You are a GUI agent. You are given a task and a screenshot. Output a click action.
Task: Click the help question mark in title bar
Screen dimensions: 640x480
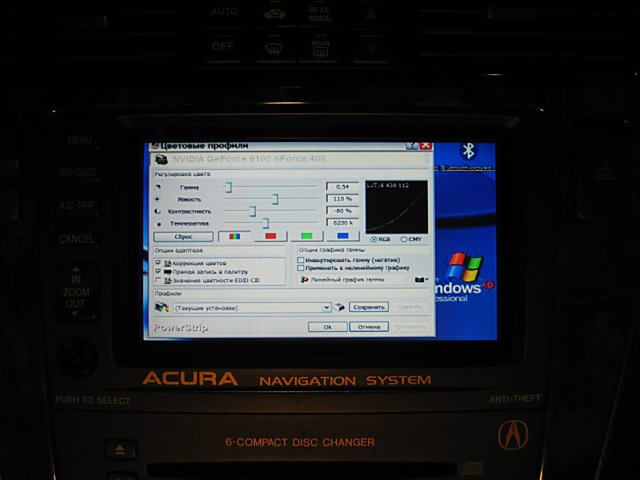[x=412, y=145]
